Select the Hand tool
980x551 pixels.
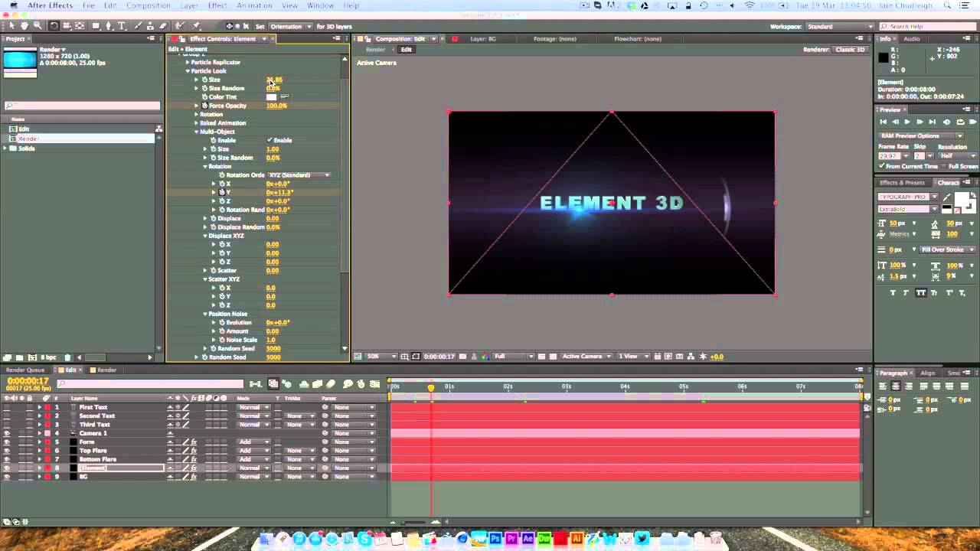(x=24, y=26)
